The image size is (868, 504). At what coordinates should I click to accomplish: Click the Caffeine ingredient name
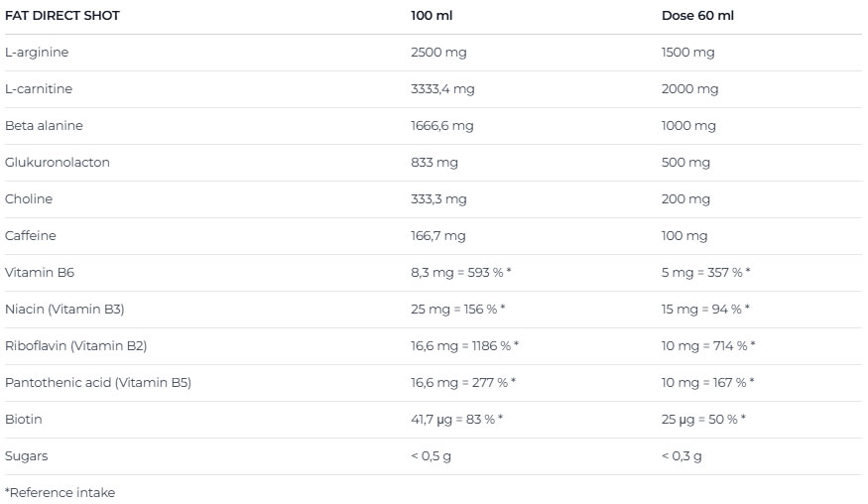click(31, 236)
